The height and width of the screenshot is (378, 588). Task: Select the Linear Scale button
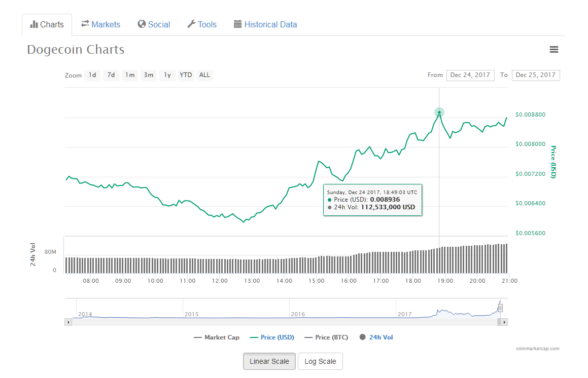(x=269, y=361)
